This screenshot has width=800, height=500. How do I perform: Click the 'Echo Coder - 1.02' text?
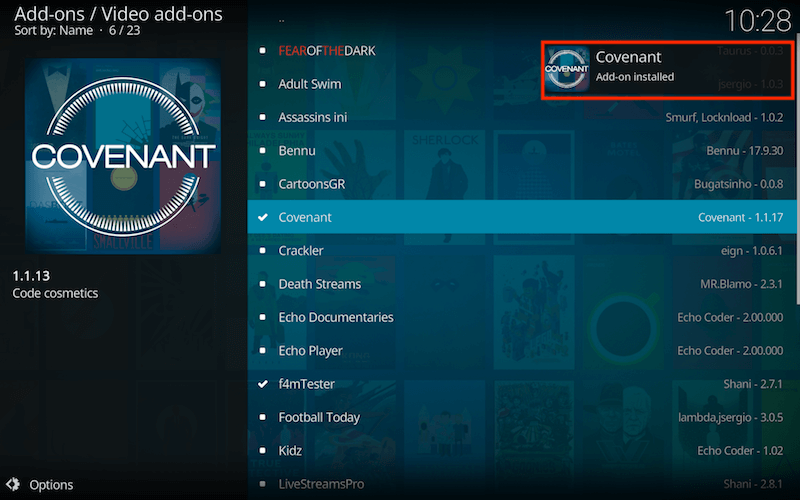point(740,451)
